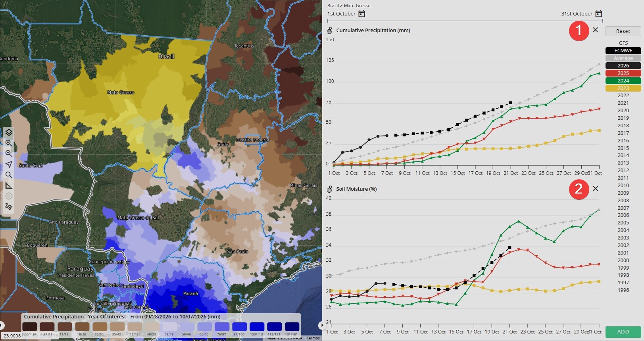Viewport: 644px width, 341px height.
Task: Enable the 2015 year series
Action: pos(623,148)
